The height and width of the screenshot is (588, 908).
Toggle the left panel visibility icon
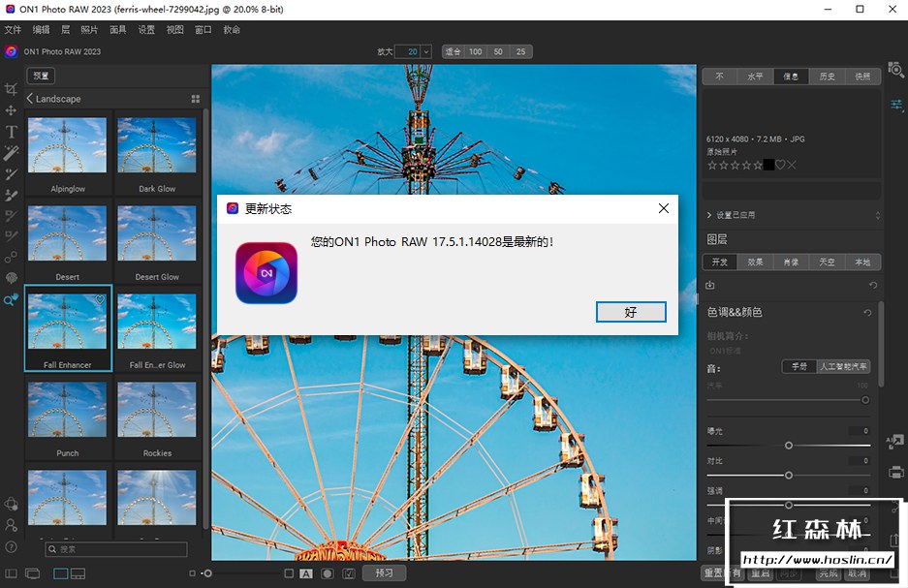click(11, 573)
